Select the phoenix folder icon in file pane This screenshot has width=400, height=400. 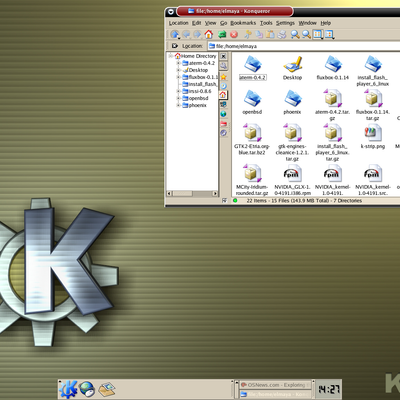coord(292,99)
